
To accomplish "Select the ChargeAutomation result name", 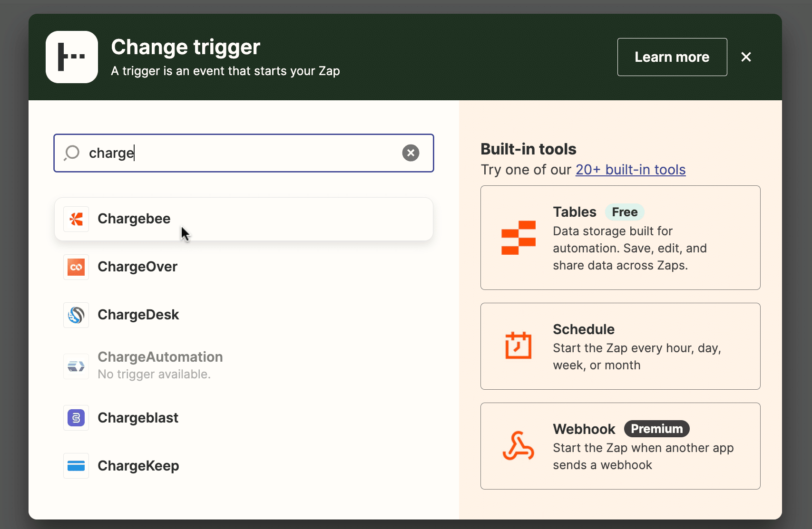I will point(160,357).
